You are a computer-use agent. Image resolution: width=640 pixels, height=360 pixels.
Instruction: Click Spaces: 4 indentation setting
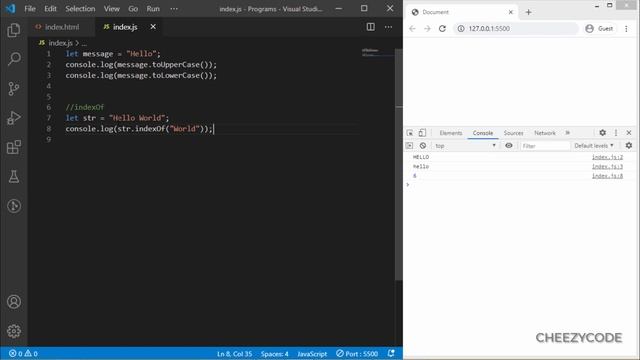[x=275, y=353]
